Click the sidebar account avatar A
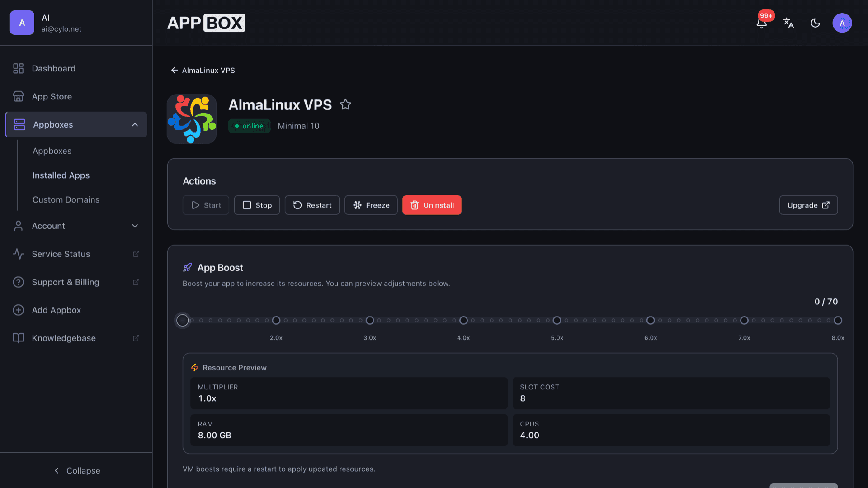This screenshot has width=868, height=488. pos(22,23)
